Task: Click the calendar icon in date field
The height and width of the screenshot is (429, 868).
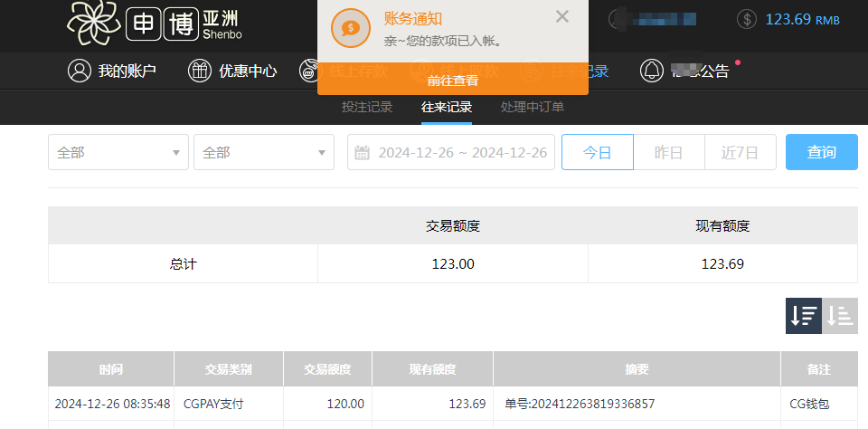Action: [x=362, y=153]
